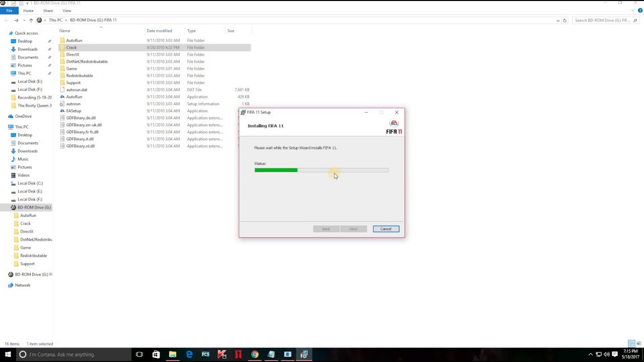Open Videos under This PC
The width and height of the screenshot is (644, 362).
click(x=24, y=175)
